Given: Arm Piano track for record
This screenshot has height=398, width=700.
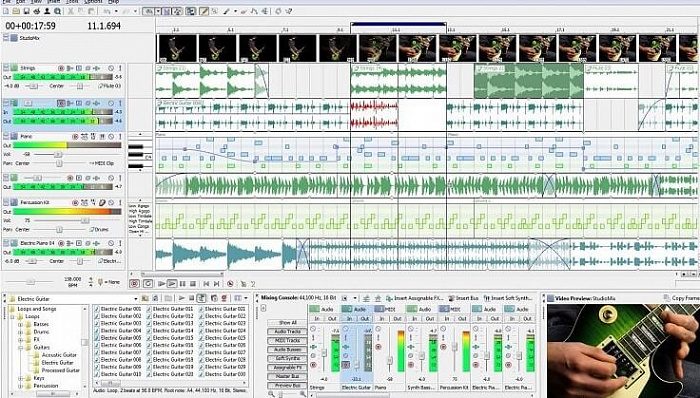Looking at the screenshot, I should [75, 137].
